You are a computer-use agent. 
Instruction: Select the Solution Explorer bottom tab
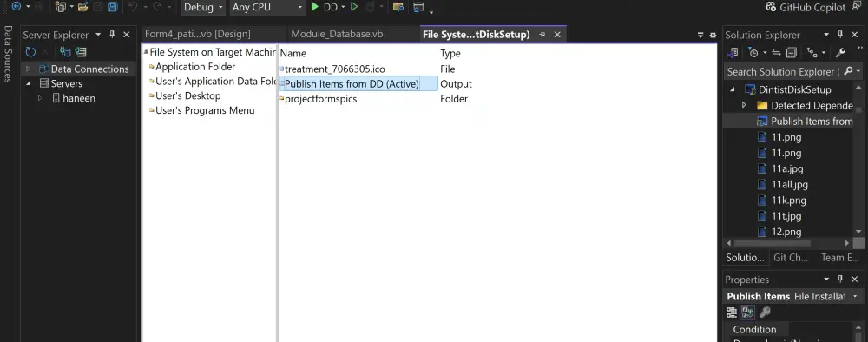745,257
